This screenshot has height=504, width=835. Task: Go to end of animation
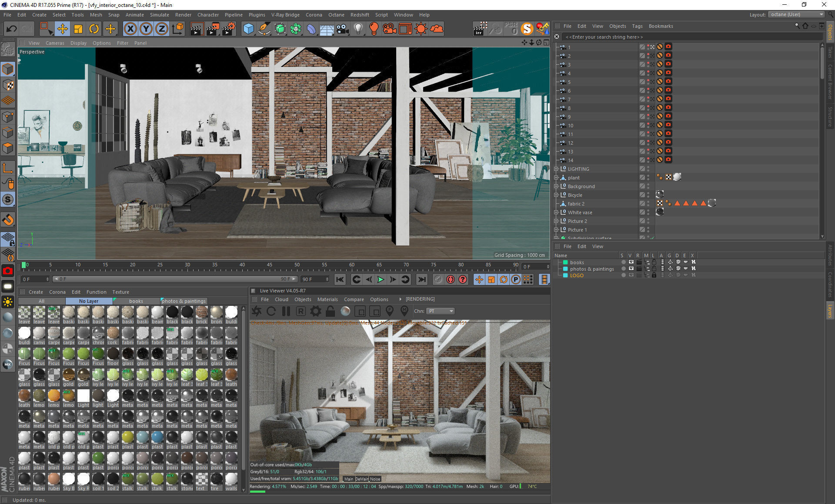(421, 279)
